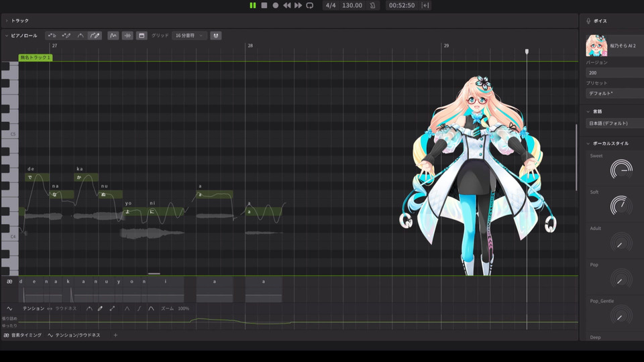Choose the sharp peak curve shape

click(x=127, y=308)
